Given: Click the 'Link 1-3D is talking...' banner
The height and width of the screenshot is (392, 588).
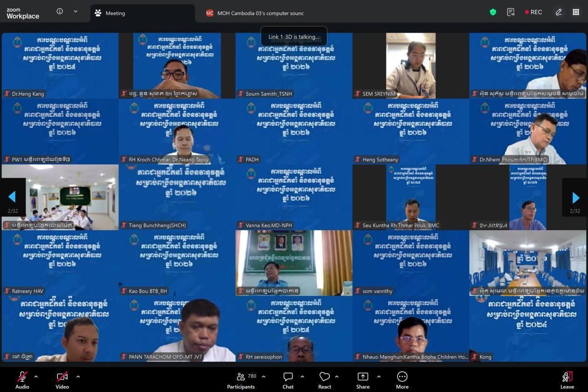Looking at the screenshot, I should pyautogui.click(x=294, y=36).
